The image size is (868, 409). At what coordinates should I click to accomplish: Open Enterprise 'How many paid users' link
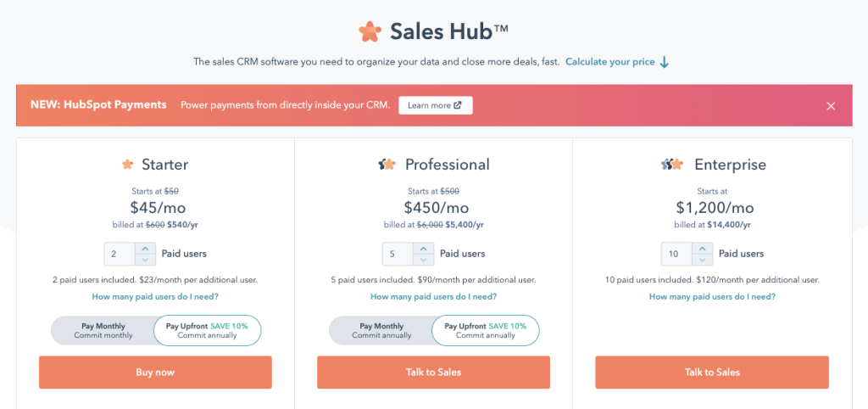[712, 296]
